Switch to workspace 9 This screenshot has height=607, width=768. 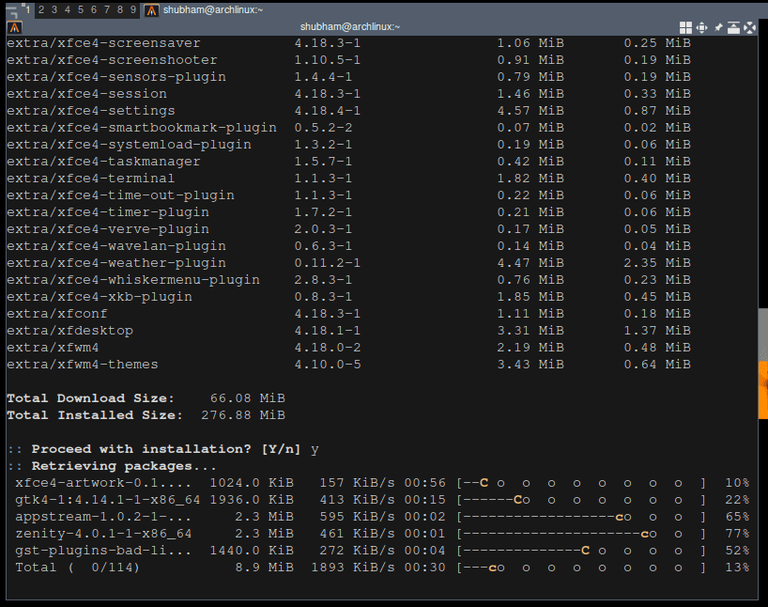coord(133,10)
